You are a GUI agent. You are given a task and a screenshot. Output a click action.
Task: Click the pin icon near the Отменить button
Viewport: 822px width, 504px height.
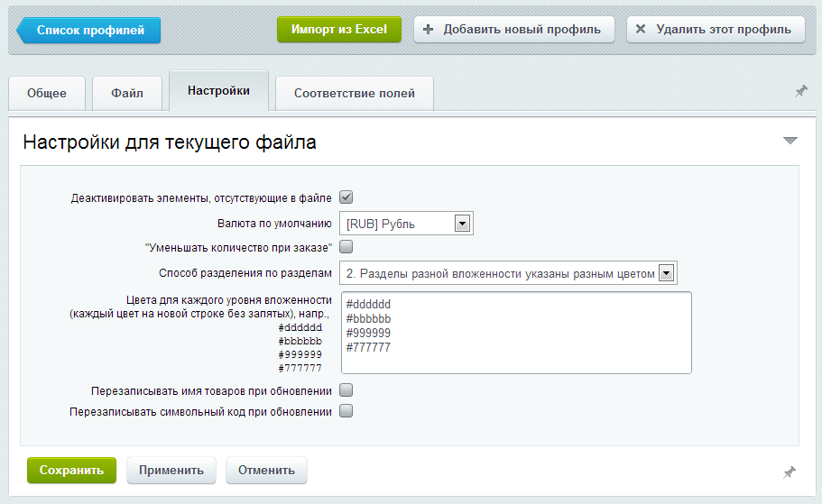(x=789, y=472)
